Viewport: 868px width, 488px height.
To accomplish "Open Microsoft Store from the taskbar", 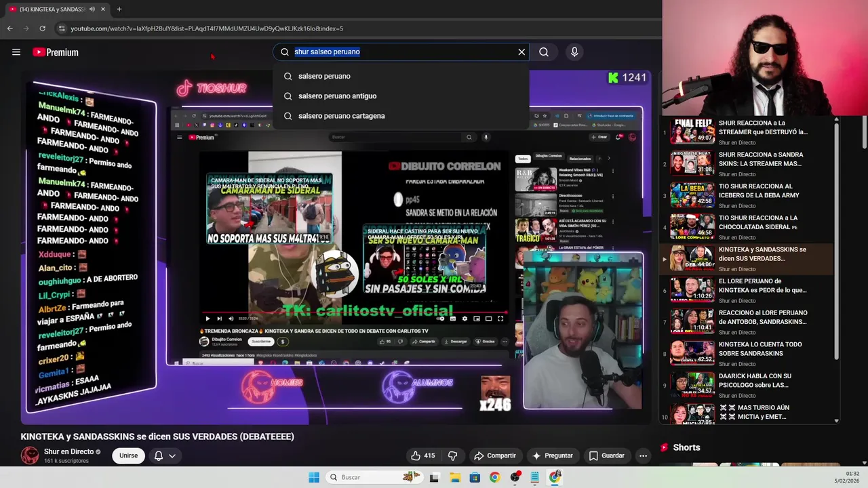I will (475, 477).
